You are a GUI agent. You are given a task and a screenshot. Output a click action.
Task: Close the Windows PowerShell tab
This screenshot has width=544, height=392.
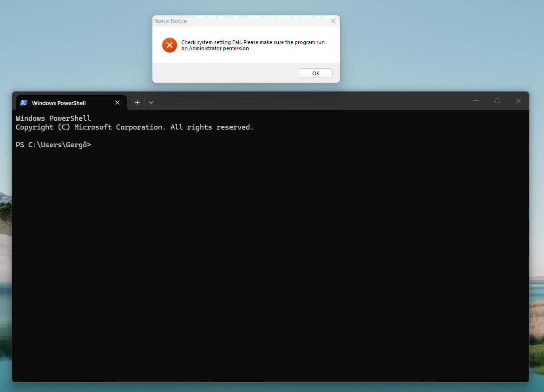click(117, 103)
